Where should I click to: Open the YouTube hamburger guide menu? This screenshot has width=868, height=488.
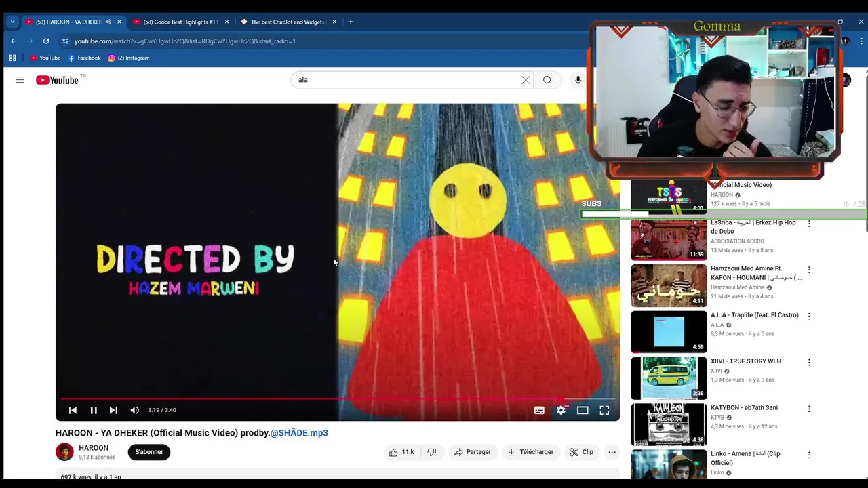[20, 80]
